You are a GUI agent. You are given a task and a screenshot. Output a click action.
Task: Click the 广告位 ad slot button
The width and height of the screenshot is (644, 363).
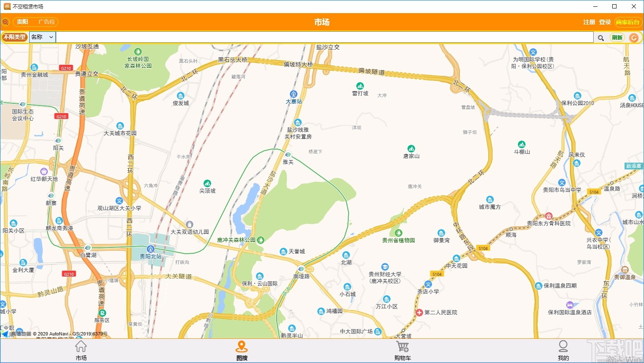[47, 22]
